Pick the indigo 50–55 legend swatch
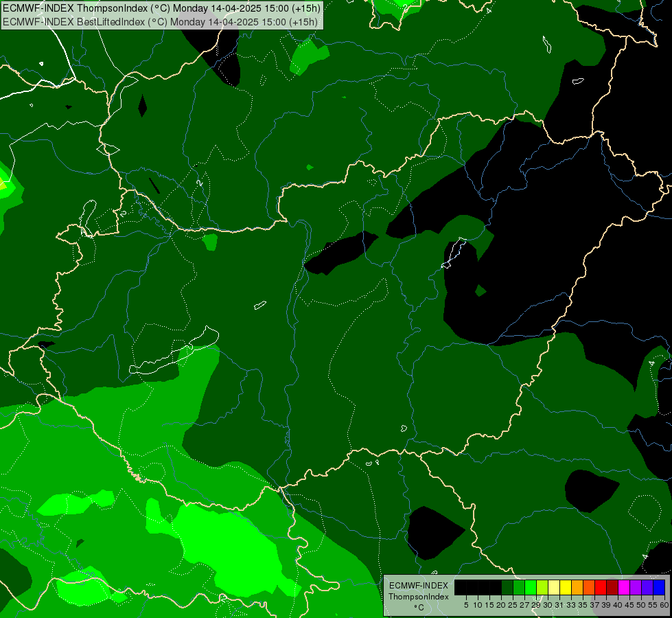Viewport: 672px width, 618px height. pos(647,587)
